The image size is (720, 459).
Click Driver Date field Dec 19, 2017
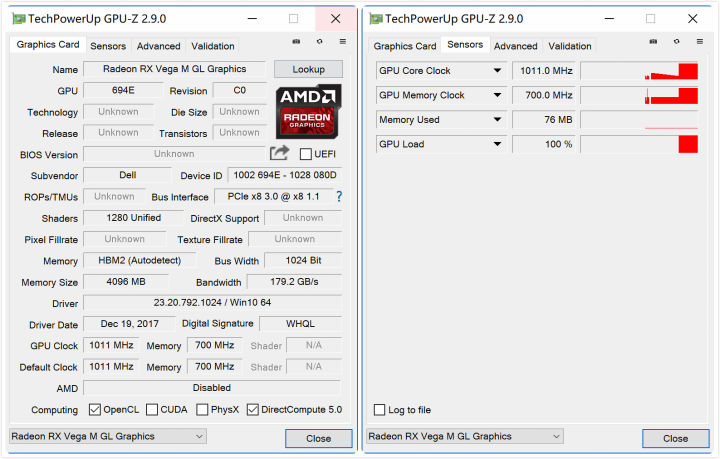coord(129,324)
